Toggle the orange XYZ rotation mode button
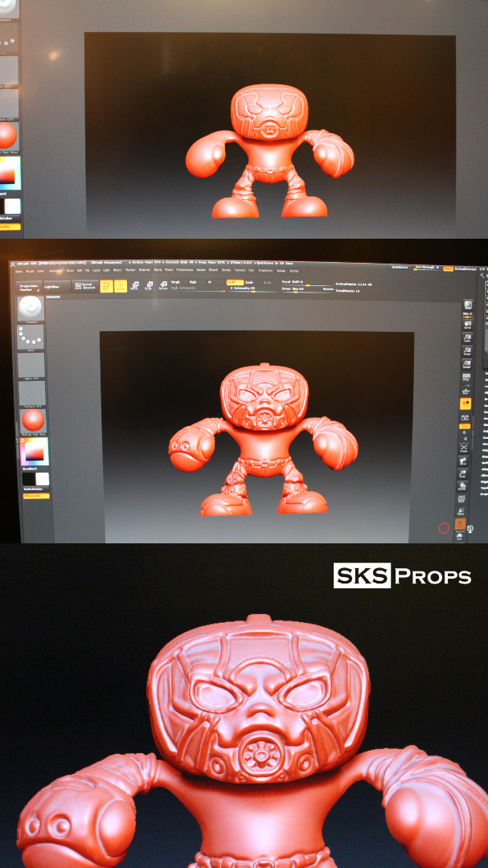 (465, 426)
